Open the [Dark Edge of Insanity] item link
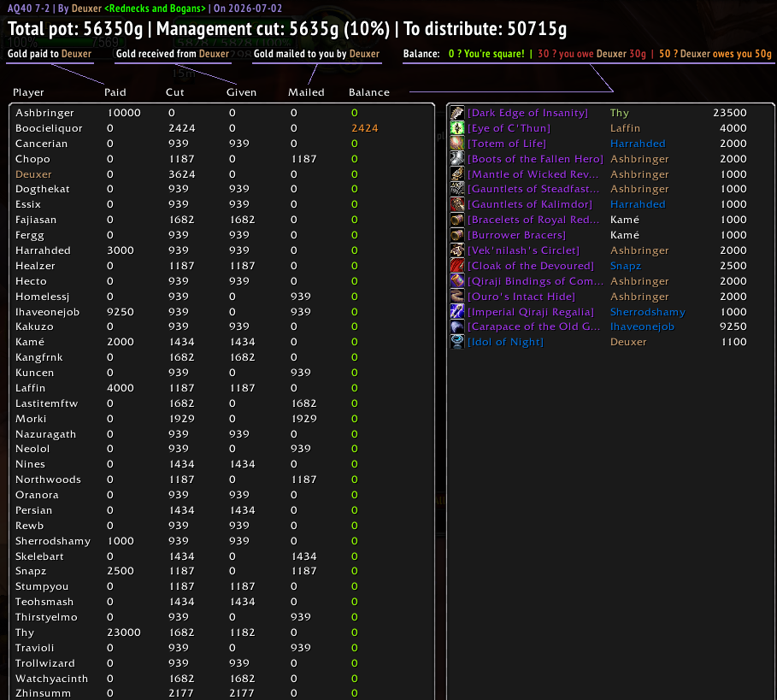The width and height of the screenshot is (777, 700). click(527, 113)
